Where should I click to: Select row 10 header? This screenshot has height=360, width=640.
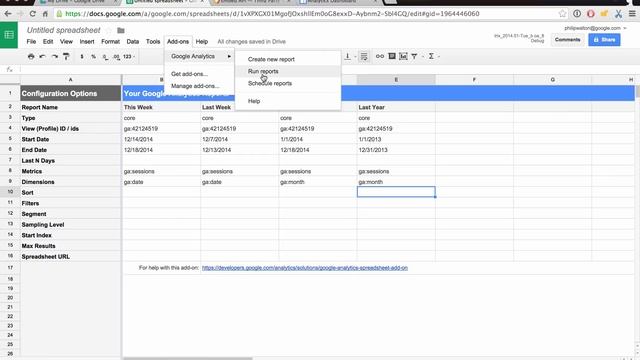10,192
